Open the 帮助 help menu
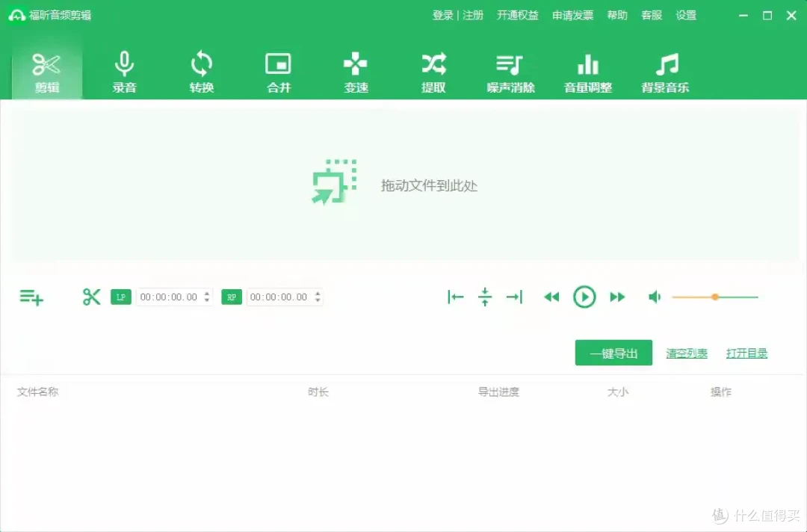 click(617, 16)
